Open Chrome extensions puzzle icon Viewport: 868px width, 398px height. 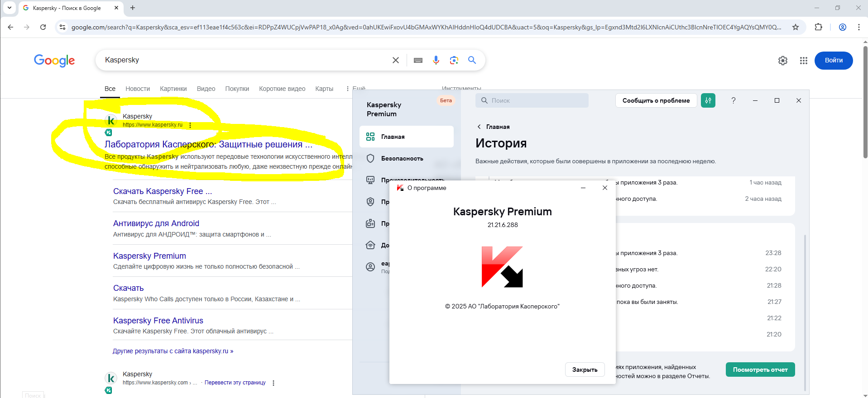(818, 27)
